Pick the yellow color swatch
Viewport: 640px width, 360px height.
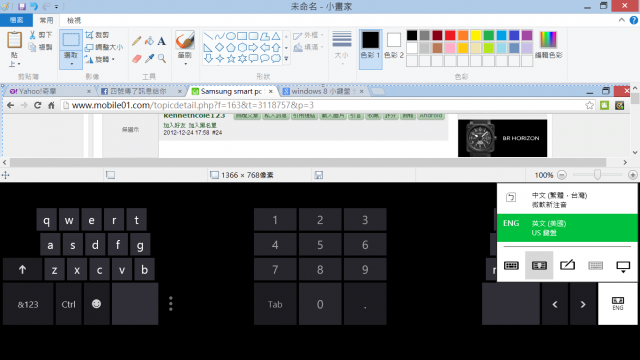(476, 35)
